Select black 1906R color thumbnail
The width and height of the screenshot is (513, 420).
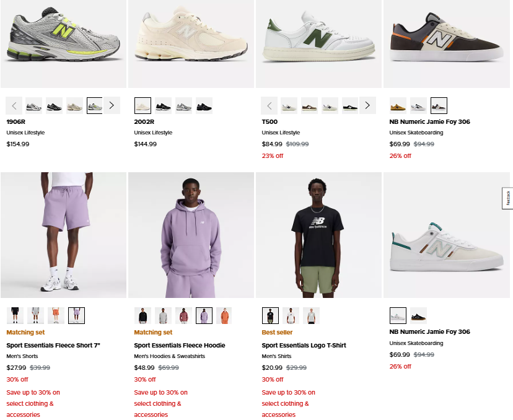54,106
